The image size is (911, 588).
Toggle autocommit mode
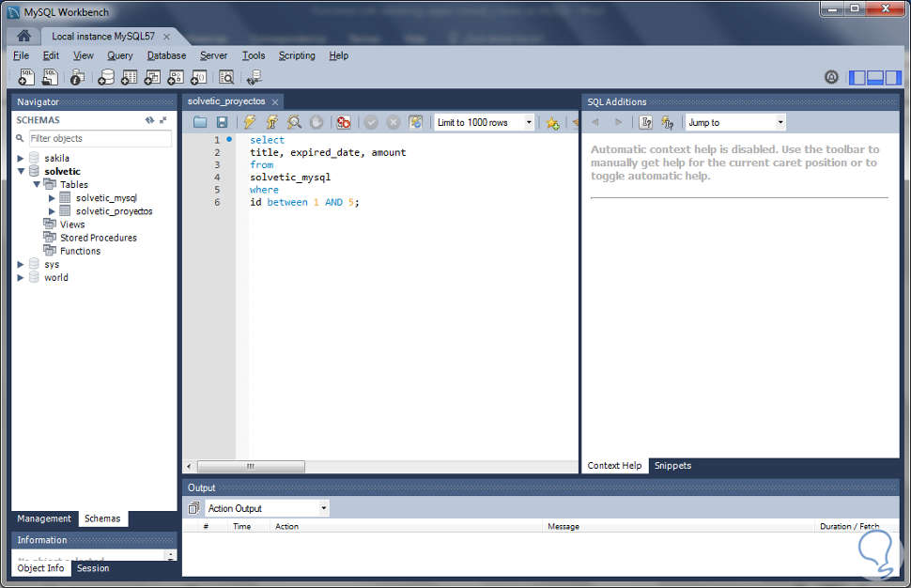tap(415, 122)
